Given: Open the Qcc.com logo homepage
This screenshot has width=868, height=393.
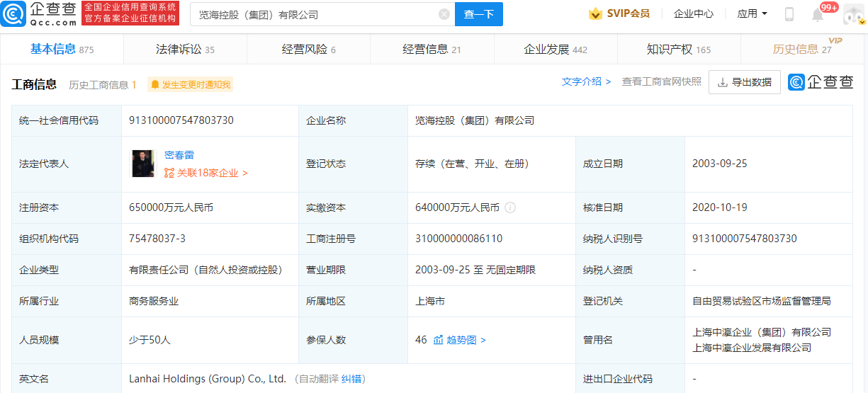Looking at the screenshot, I should click(38, 13).
